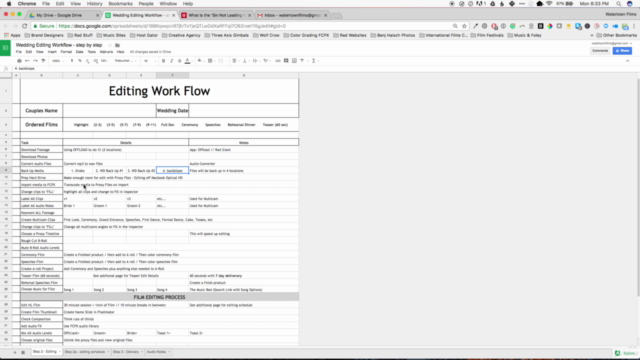Image resolution: width=640 pixels, height=360 pixels.
Task: Toggle bold formatting
Action: point(164,61)
